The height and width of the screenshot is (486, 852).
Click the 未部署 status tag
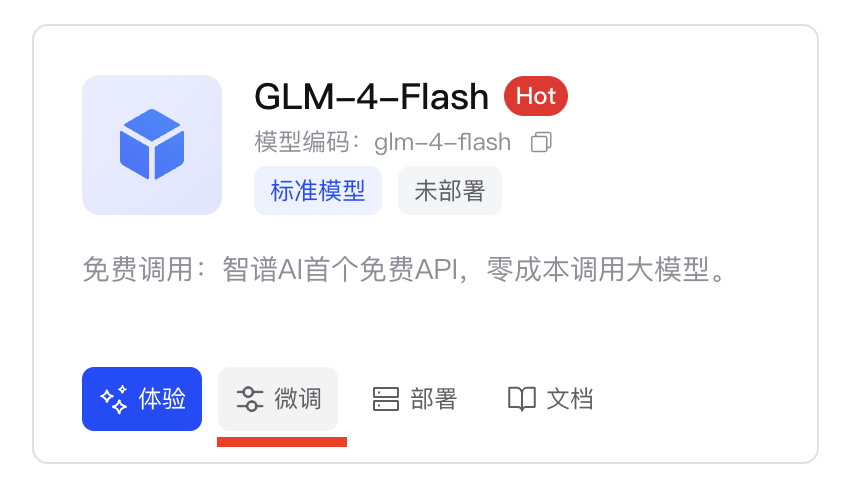pyautogui.click(x=449, y=191)
